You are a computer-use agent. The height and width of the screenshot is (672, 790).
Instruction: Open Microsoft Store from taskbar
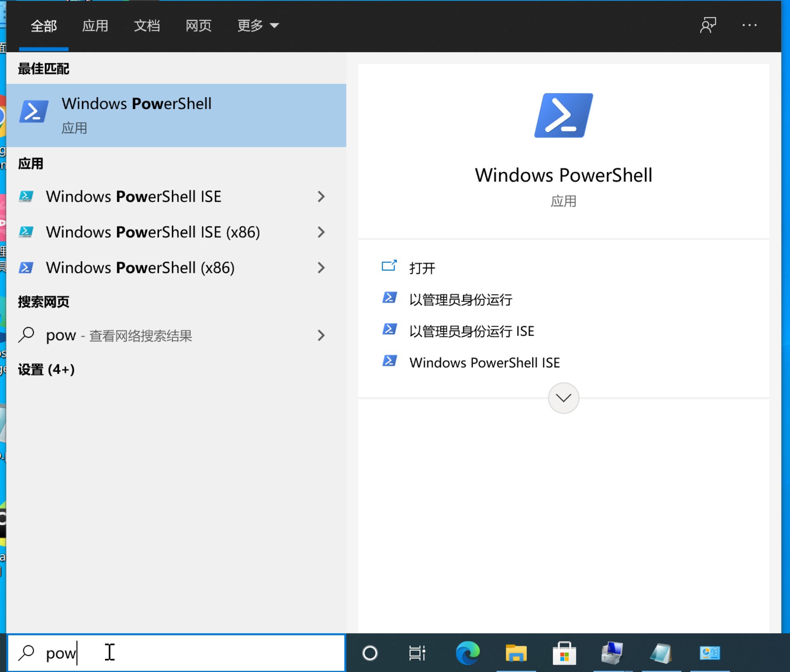coord(564,653)
